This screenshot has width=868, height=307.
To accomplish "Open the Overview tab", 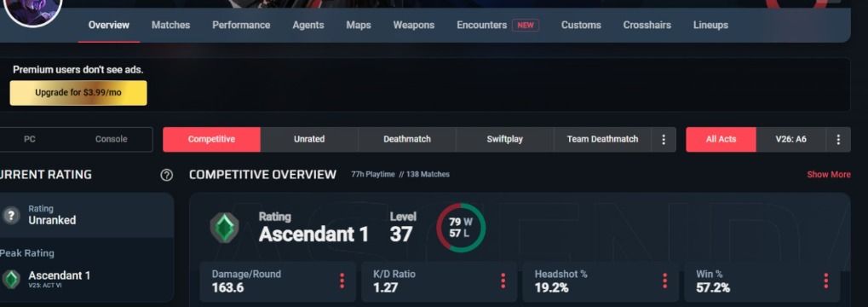I will (x=108, y=25).
